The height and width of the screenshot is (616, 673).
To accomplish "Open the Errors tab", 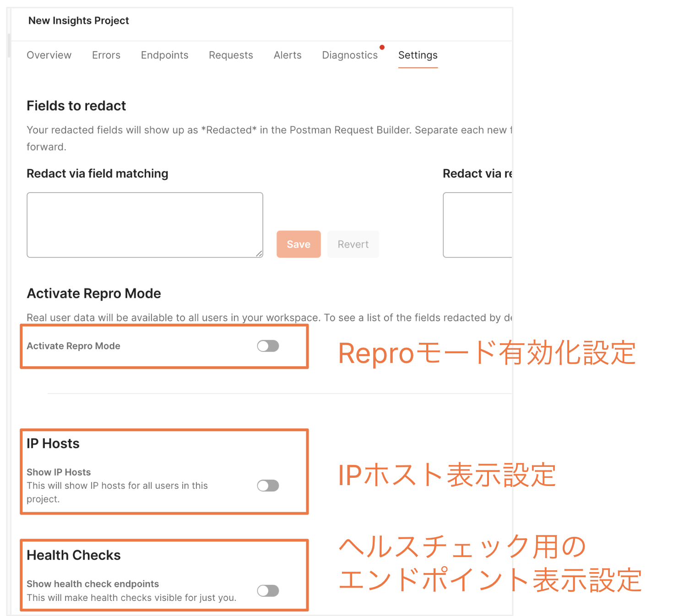I will point(106,55).
